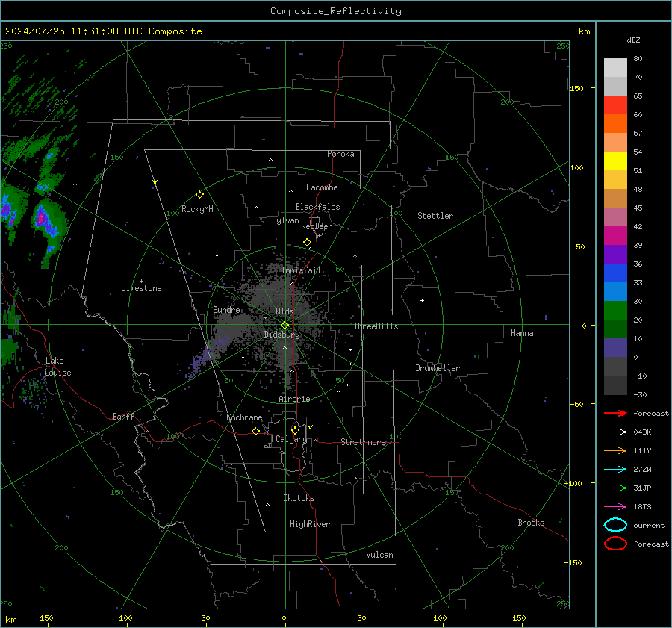Click the cyan current ellipse legend icon
The image size is (672, 628).
coord(615,525)
